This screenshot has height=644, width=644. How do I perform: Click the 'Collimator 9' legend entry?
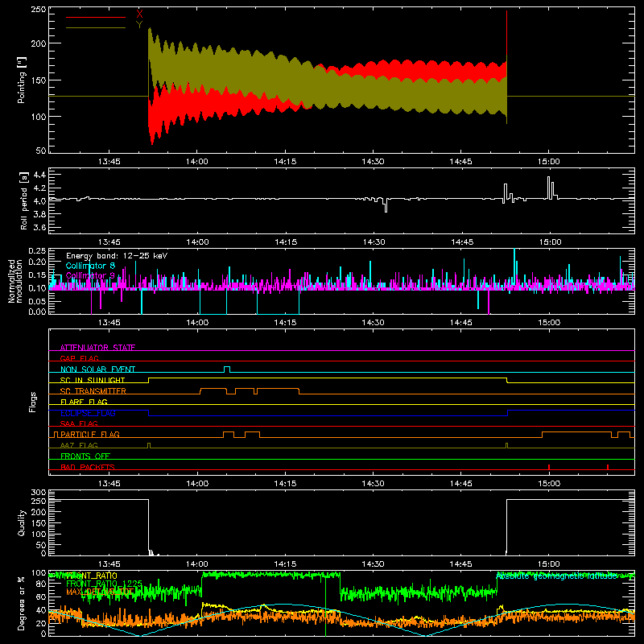coord(90,275)
